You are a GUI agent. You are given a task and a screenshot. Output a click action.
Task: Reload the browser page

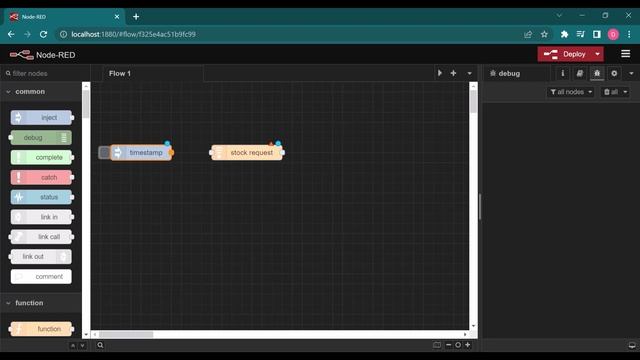[43, 34]
